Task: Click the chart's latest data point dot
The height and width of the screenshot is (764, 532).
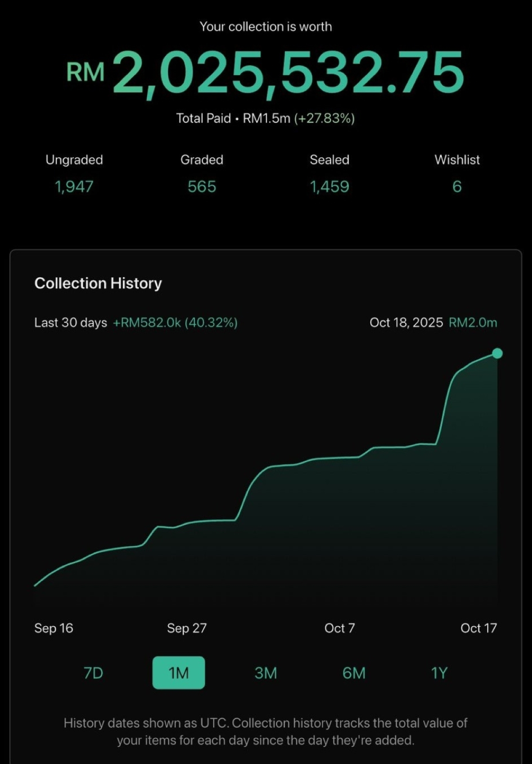Action: pyautogui.click(x=497, y=353)
